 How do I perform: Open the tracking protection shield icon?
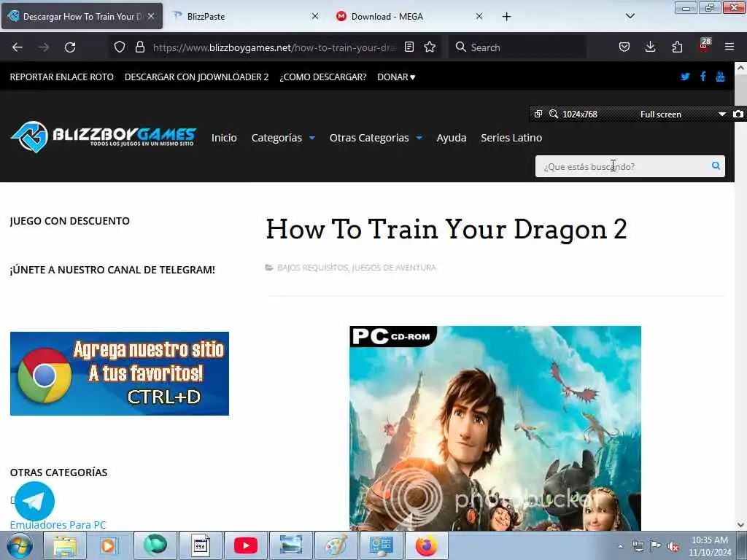pos(120,47)
